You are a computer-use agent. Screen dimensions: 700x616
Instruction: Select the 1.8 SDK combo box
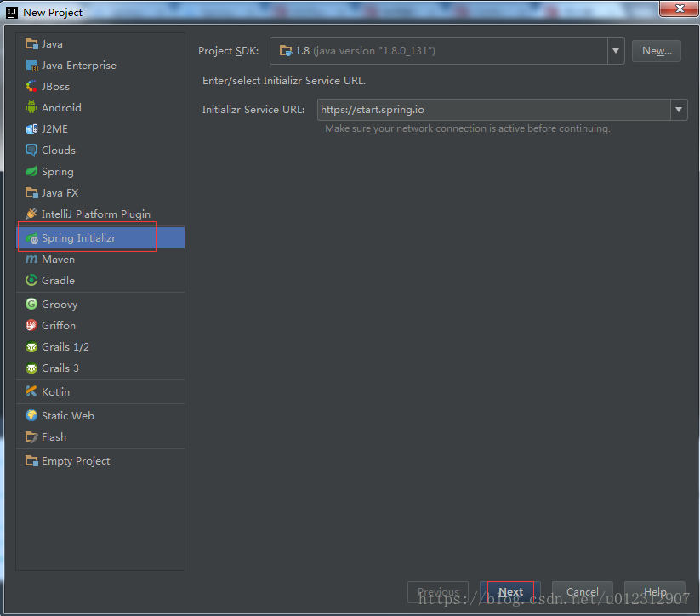[447, 51]
